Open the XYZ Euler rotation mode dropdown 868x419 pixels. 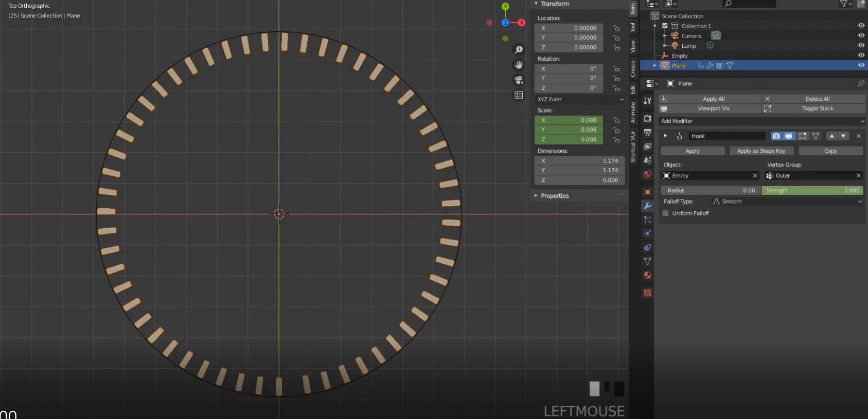[x=580, y=99]
